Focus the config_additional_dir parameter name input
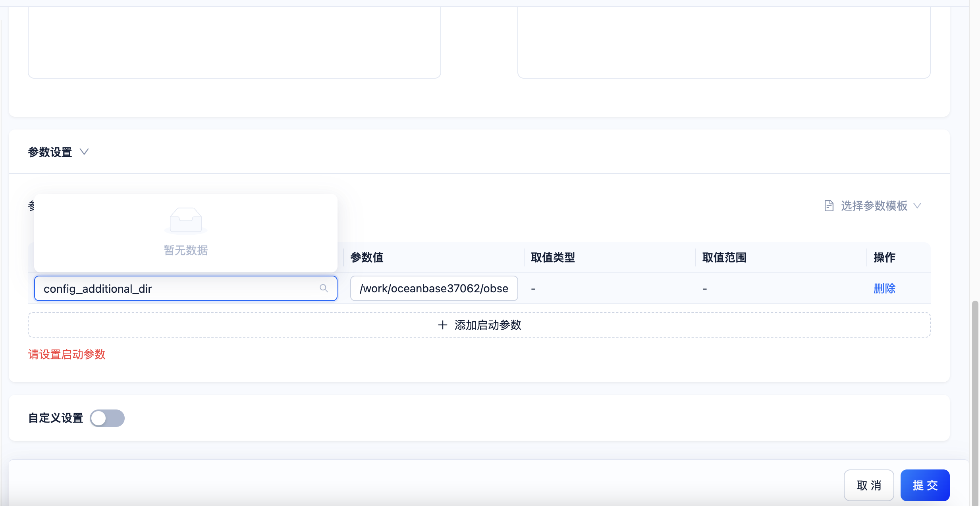Image resolution: width=980 pixels, height=506 pixels. point(186,288)
